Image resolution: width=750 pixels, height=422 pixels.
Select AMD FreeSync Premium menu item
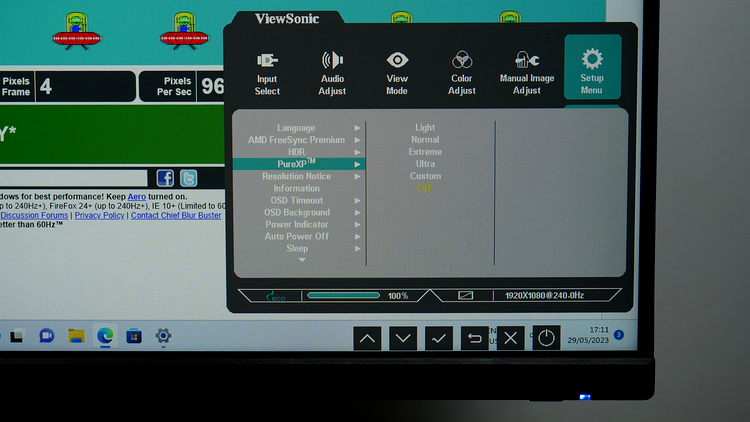tap(297, 140)
